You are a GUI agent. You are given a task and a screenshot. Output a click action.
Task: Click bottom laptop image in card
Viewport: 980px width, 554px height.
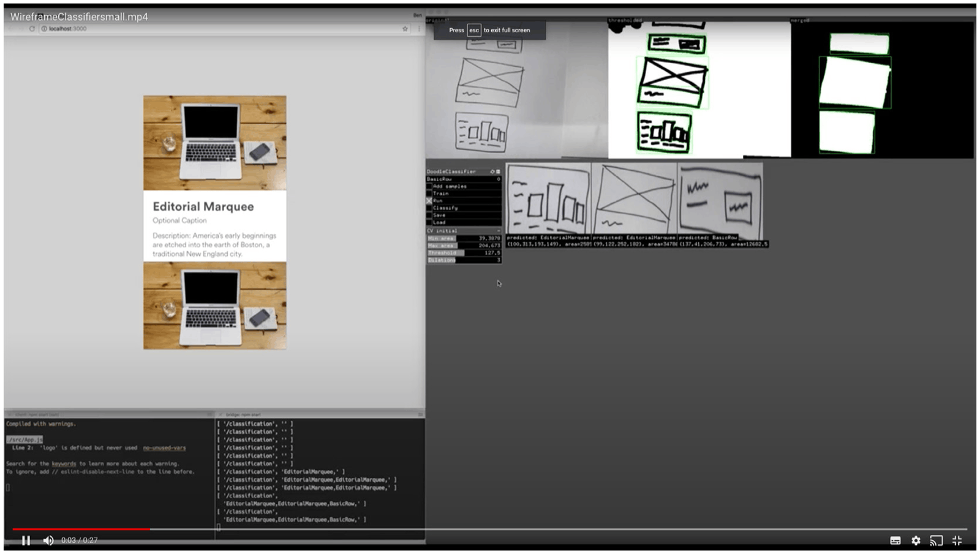[215, 305]
